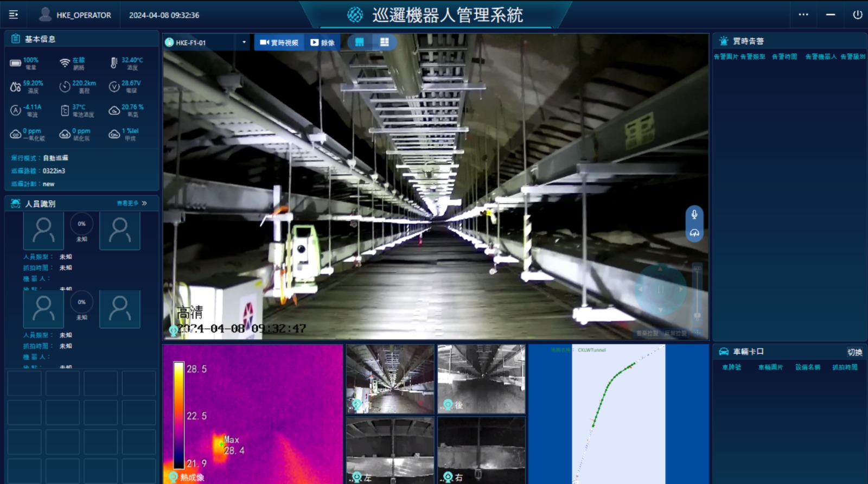The width and height of the screenshot is (868, 484).
Task: Open the three-dot more options menu
Action: (x=803, y=15)
